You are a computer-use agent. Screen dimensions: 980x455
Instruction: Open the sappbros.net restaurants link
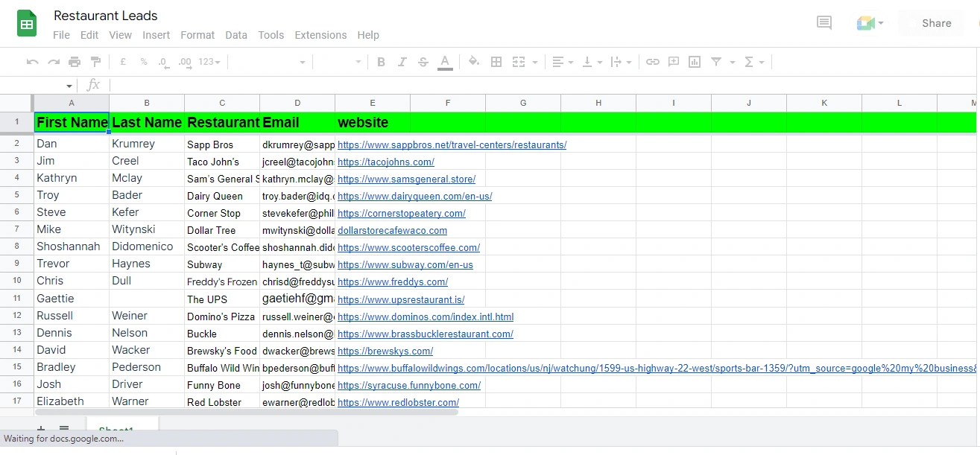coord(452,145)
